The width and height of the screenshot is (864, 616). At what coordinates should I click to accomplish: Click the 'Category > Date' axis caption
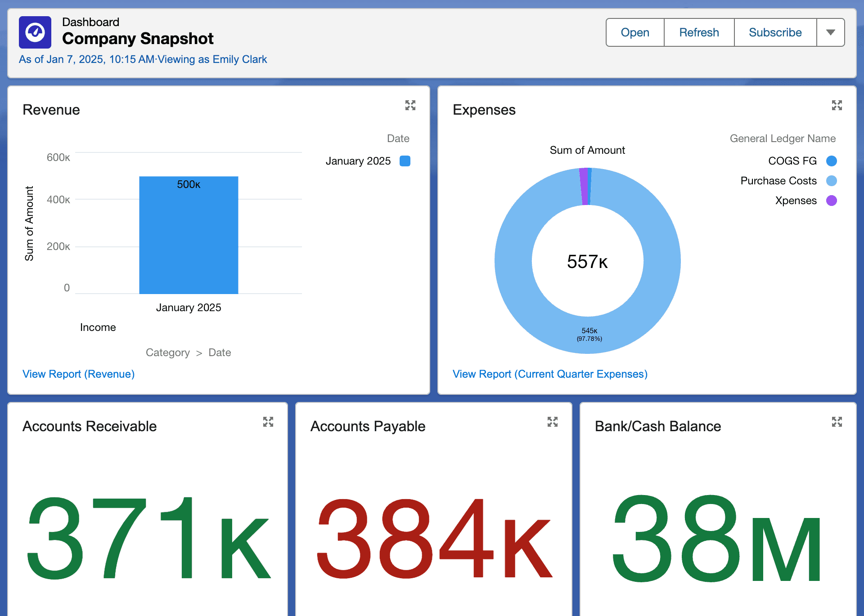coord(188,353)
